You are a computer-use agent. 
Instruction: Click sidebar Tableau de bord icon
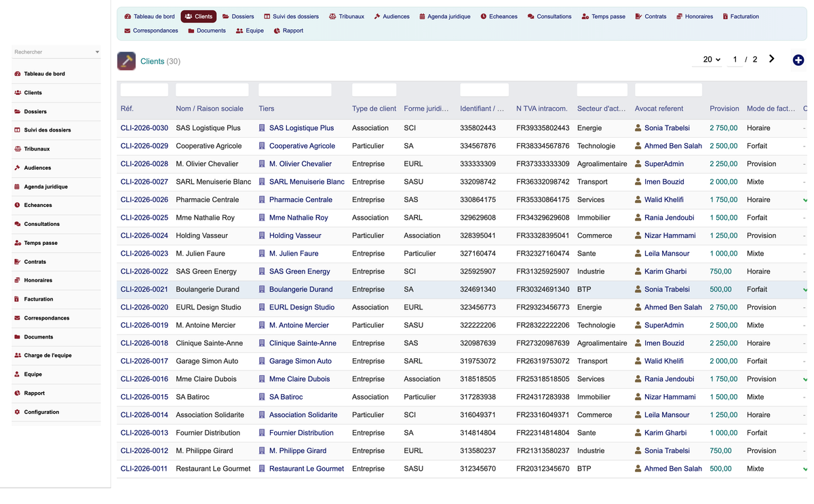click(18, 74)
